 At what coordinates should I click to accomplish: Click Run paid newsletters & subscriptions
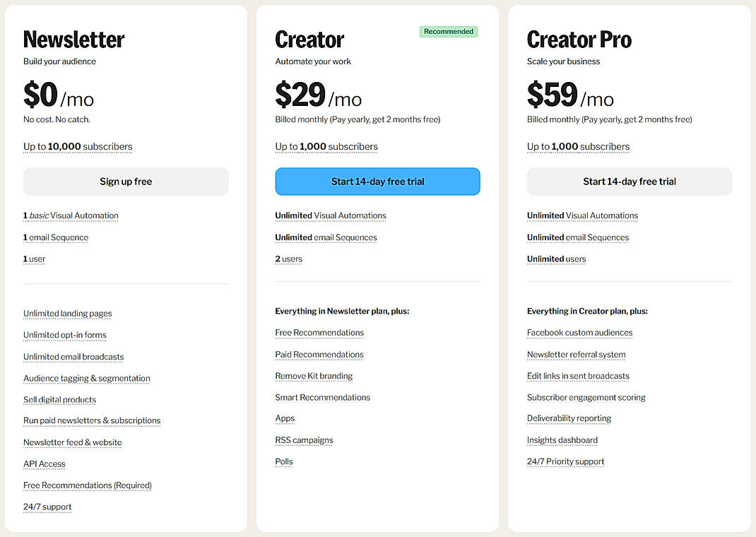pyautogui.click(x=92, y=420)
